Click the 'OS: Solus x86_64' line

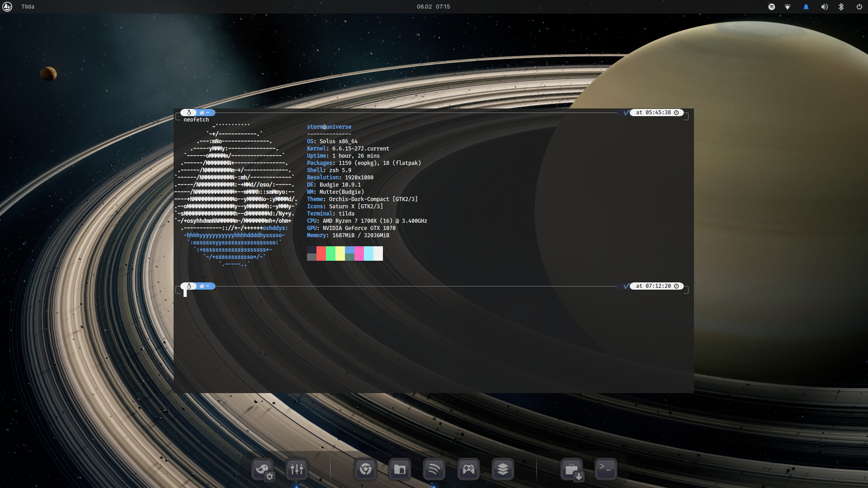click(x=332, y=141)
